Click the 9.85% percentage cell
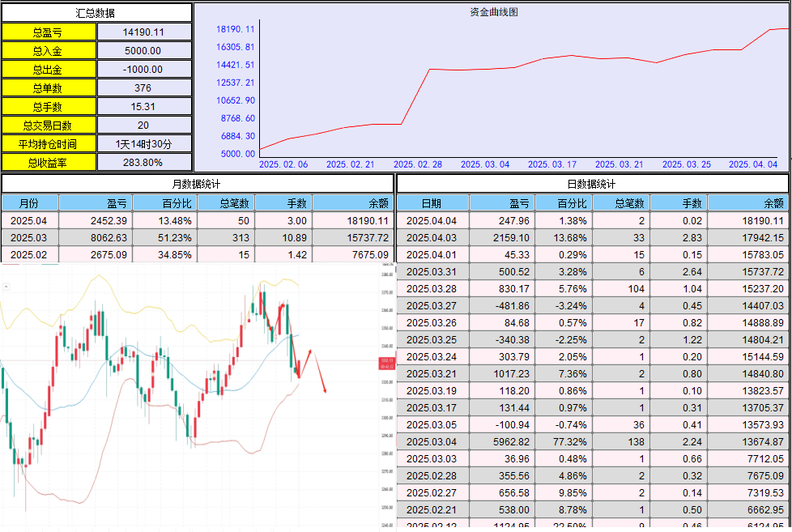This screenshot has height=532, width=792. point(564,492)
